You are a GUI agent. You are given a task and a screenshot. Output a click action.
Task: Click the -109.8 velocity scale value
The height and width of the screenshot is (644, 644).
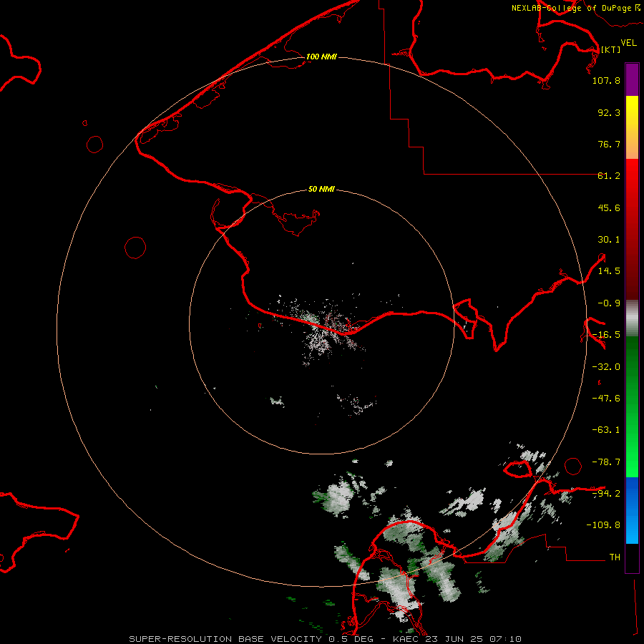pos(603,525)
